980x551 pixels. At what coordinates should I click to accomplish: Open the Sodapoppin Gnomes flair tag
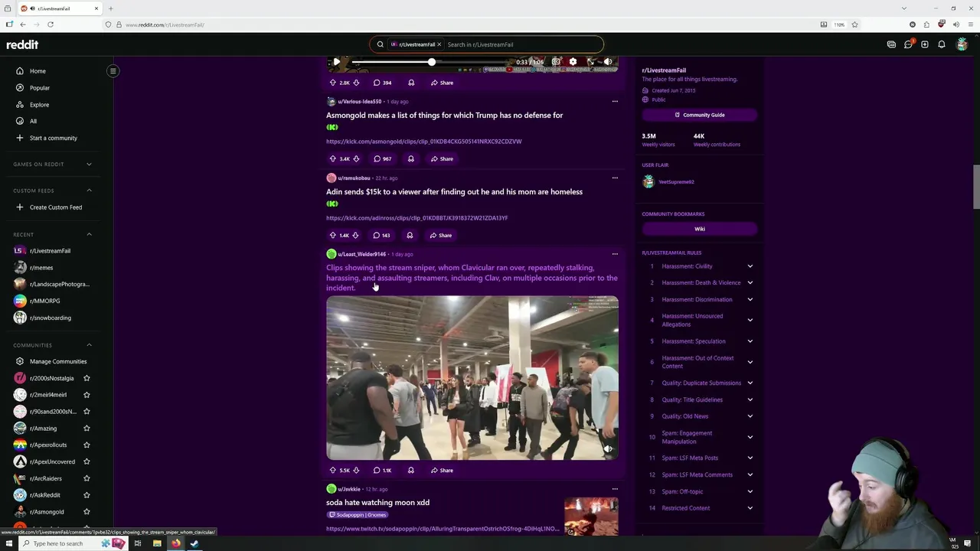(x=357, y=515)
